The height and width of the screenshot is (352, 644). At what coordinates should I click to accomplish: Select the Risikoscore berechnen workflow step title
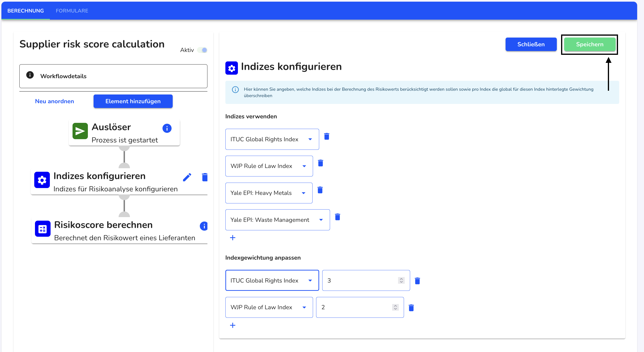point(103,225)
